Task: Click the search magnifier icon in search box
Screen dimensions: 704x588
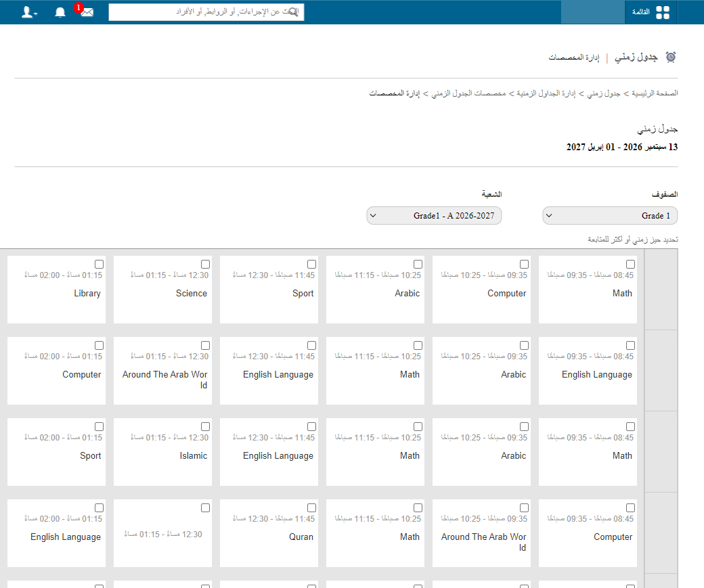Action: (292, 12)
